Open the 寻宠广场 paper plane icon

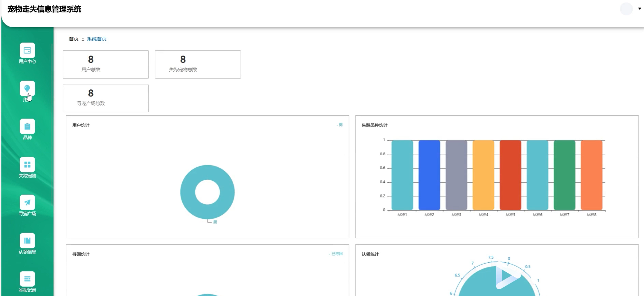pyautogui.click(x=27, y=203)
